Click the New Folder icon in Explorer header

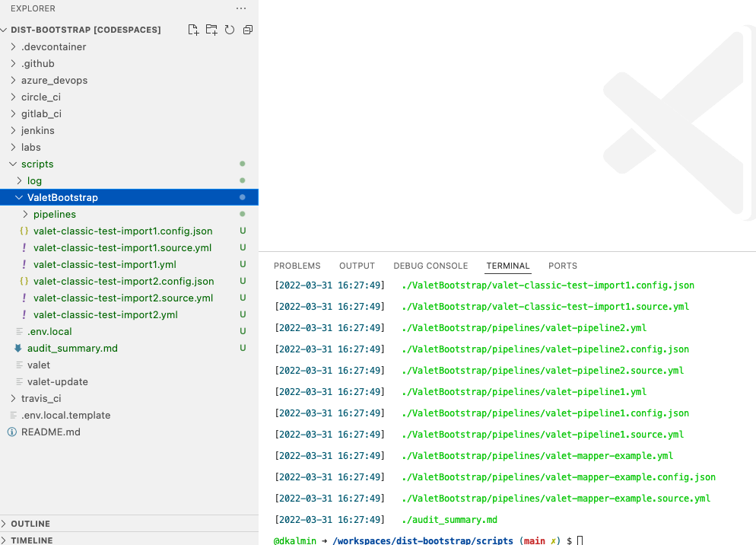click(x=211, y=30)
